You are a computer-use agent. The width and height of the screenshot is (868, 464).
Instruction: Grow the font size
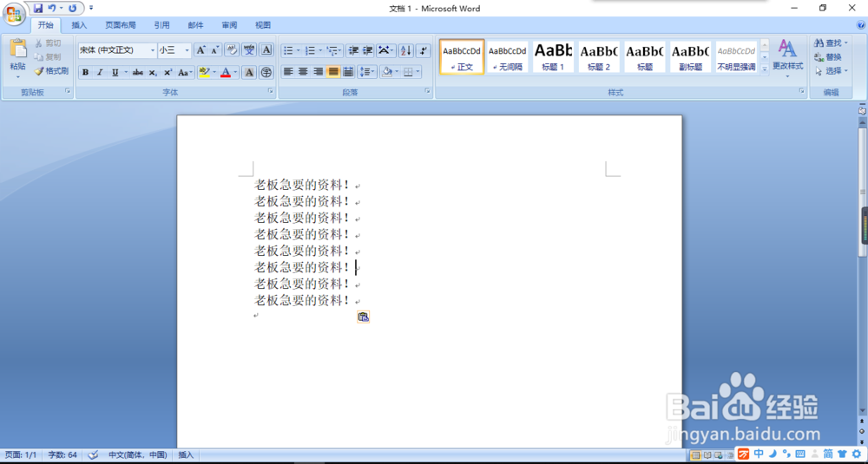coord(201,50)
